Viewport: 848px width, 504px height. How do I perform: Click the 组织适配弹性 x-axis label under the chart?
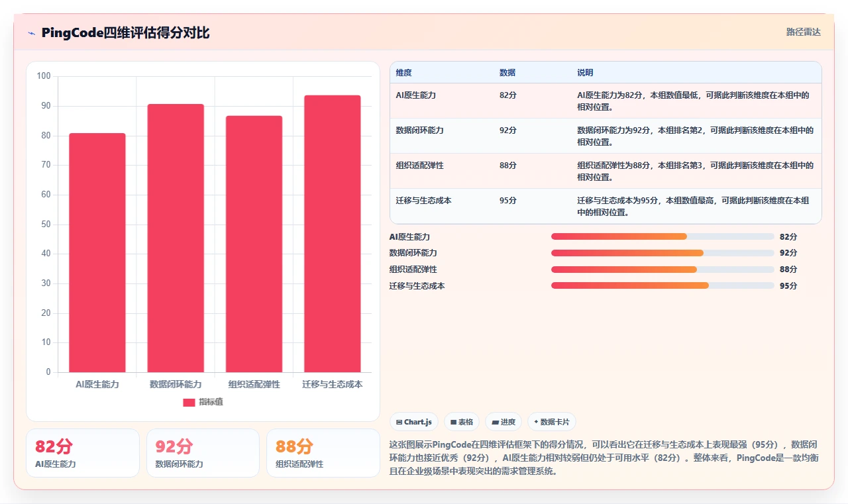254,385
